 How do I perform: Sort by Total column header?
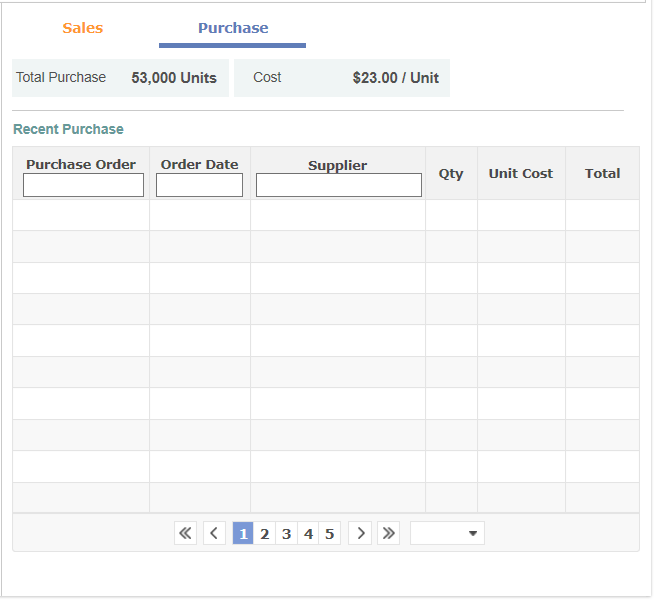(602, 173)
